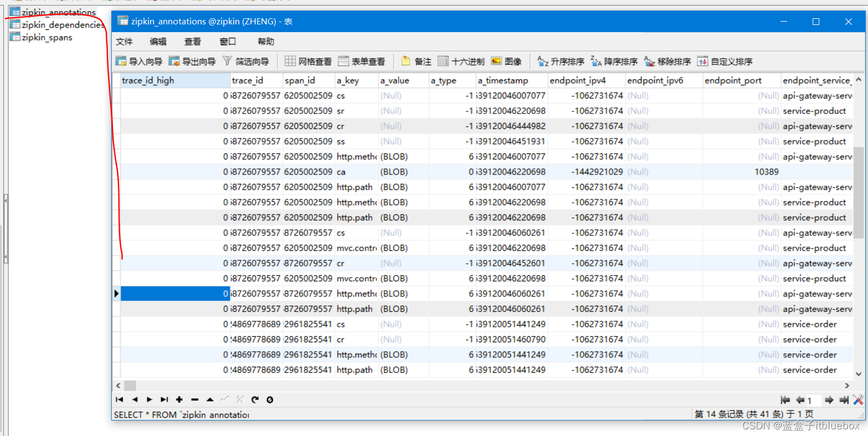This screenshot has width=868, height=436.
Task: Click the endpoint_ipv6 column header
Action: 664,80
